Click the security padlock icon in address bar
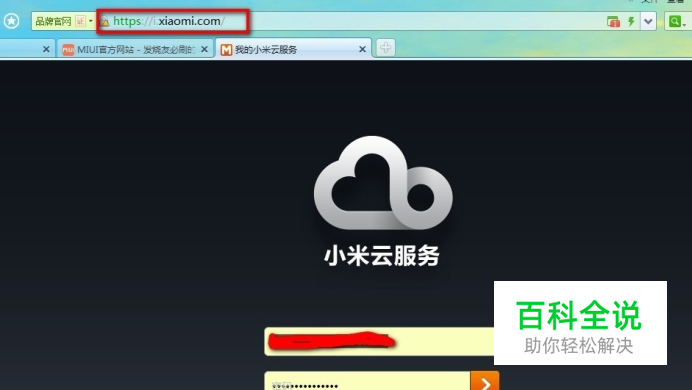 (x=105, y=21)
